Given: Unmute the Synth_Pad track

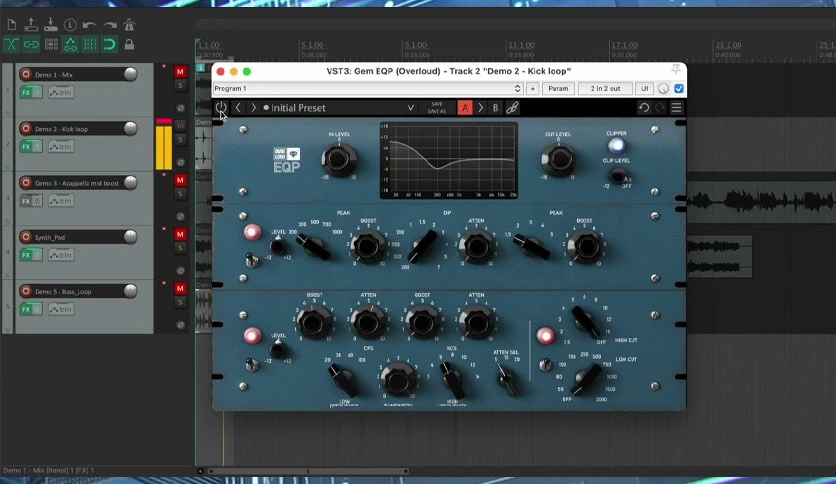Looking at the screenshot, I should point(180,234).
